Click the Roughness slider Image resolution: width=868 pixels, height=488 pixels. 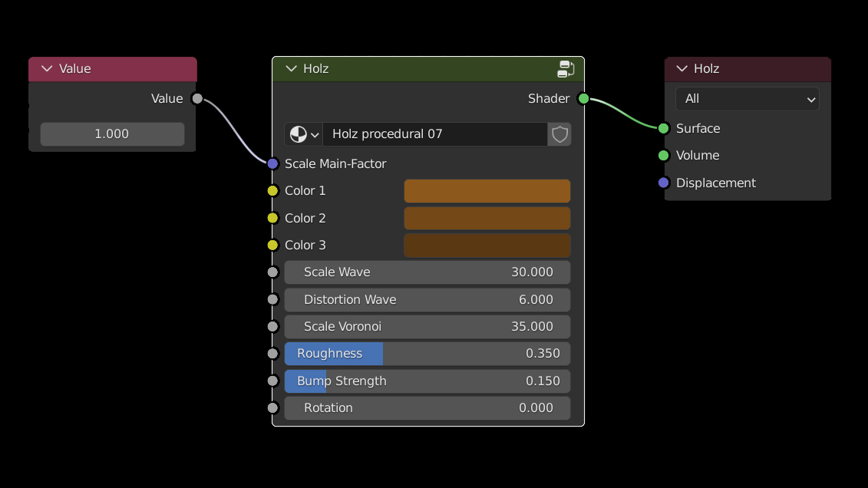(427, 354)
